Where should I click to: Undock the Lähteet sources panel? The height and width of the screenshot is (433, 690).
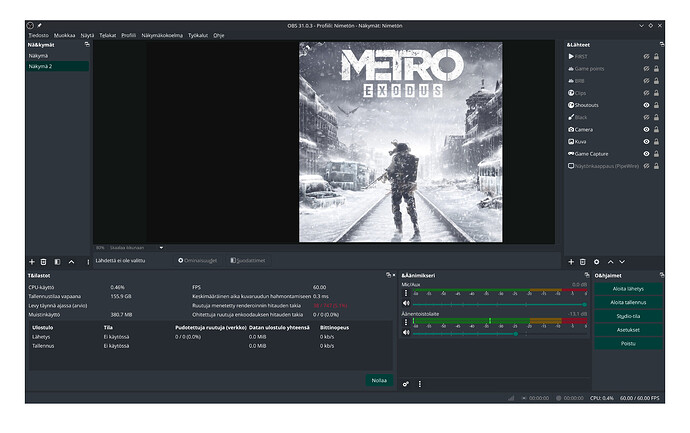click(661, 44)
